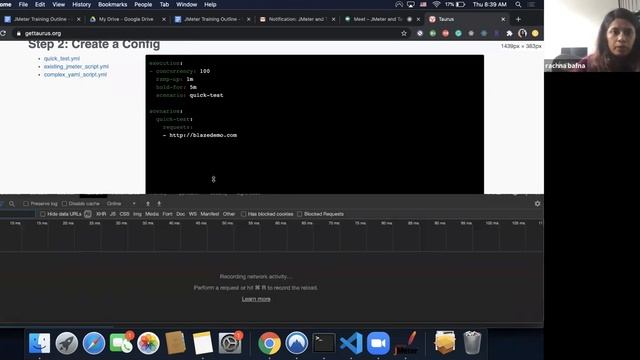Open quick_test.yml link
The image size is (640, 360).
62,59
